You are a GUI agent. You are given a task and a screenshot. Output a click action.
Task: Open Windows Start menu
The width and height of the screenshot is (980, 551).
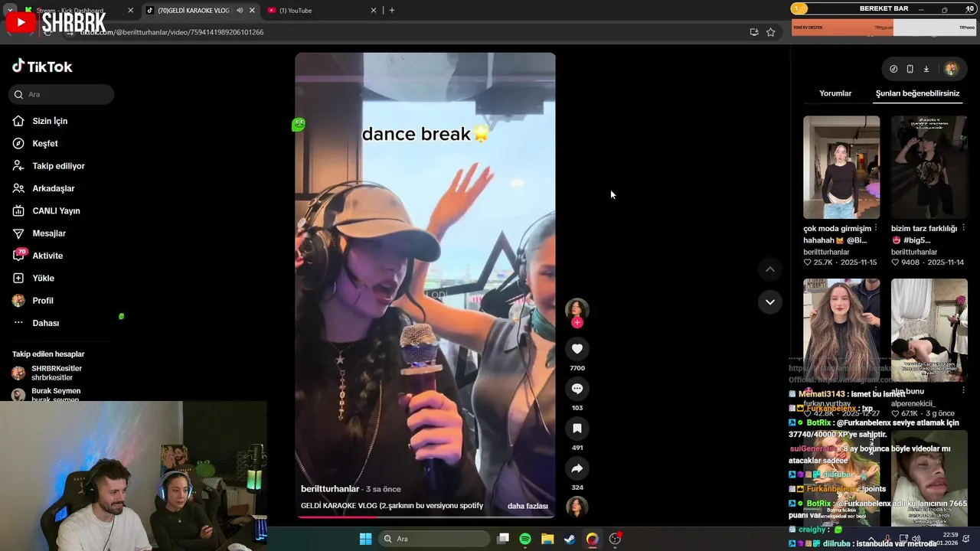click(365, 539)
